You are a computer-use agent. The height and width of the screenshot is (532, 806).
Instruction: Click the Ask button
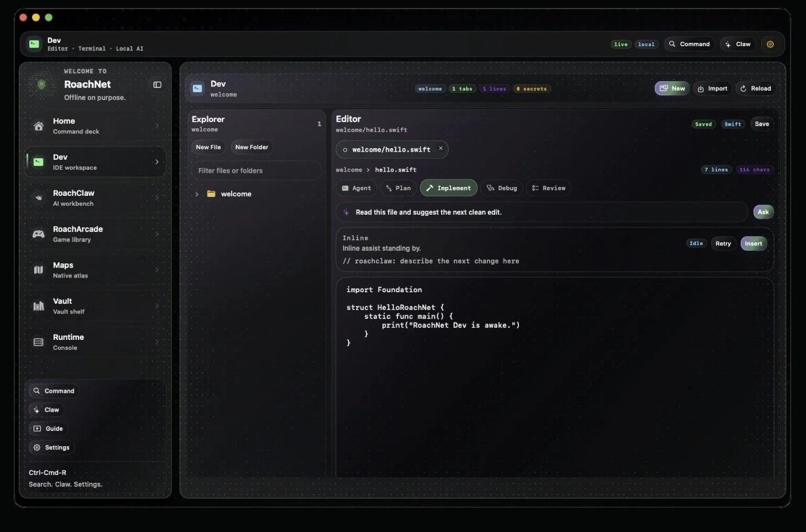763,212
